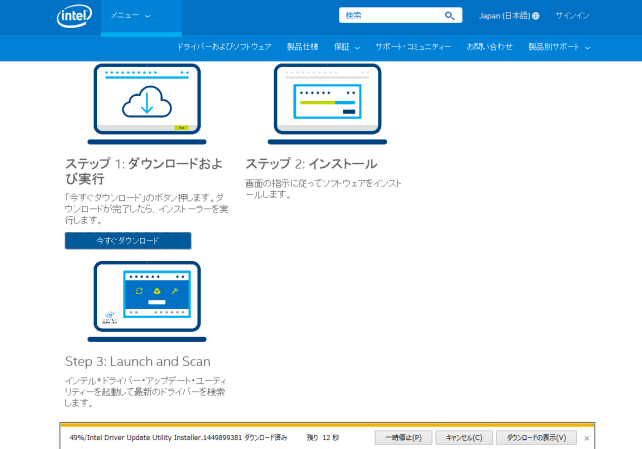Open Japan (日本語) language selector

coord(509,16)
